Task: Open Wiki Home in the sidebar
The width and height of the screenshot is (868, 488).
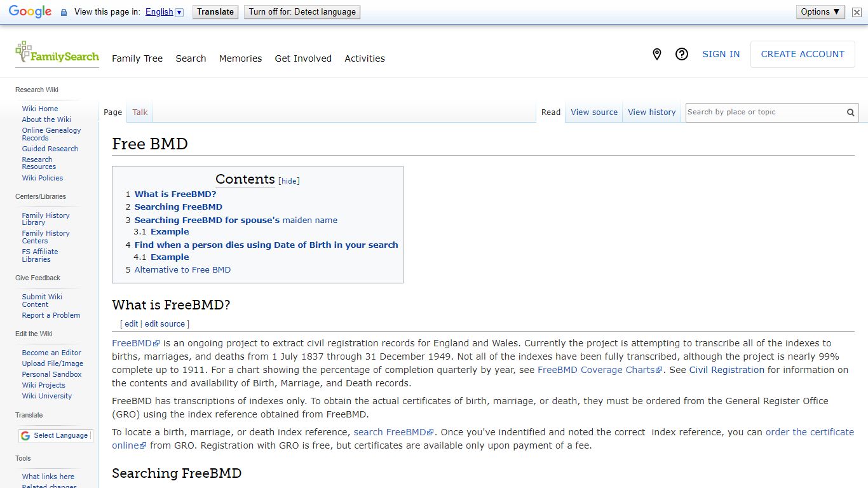Action: point(40,109)
